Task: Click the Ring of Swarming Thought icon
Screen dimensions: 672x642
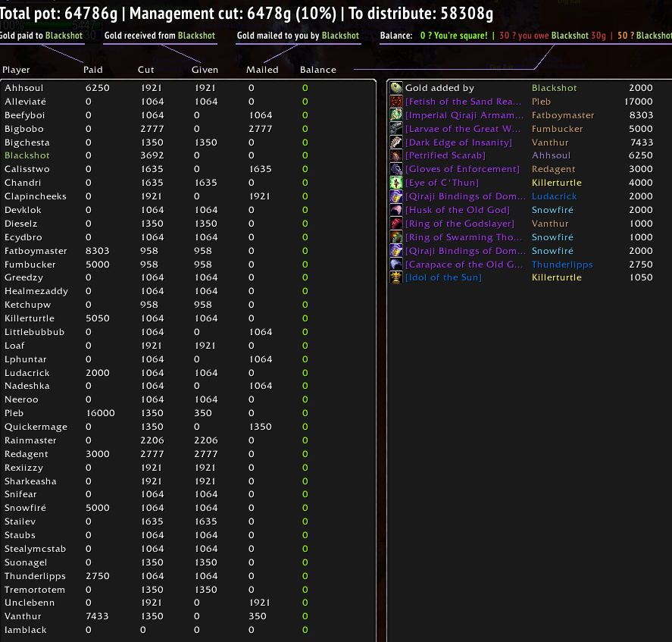Action: pyautogui.click(x=396, y=237)
